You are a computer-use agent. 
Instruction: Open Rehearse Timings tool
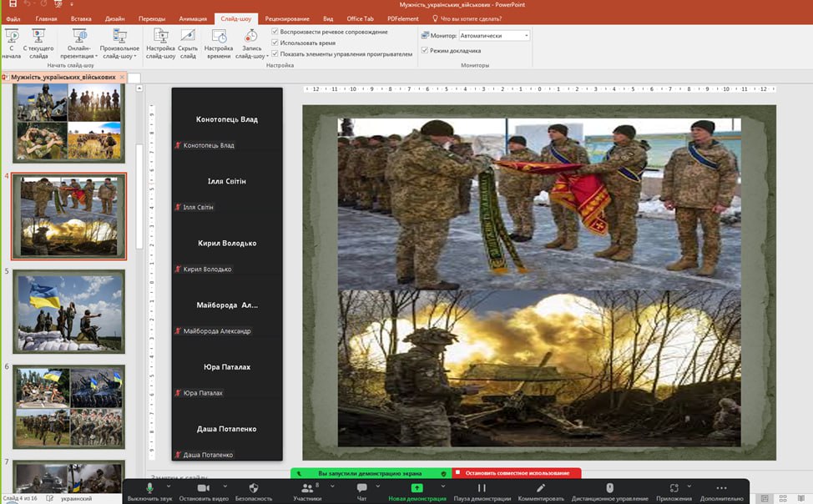pos(219,43)
